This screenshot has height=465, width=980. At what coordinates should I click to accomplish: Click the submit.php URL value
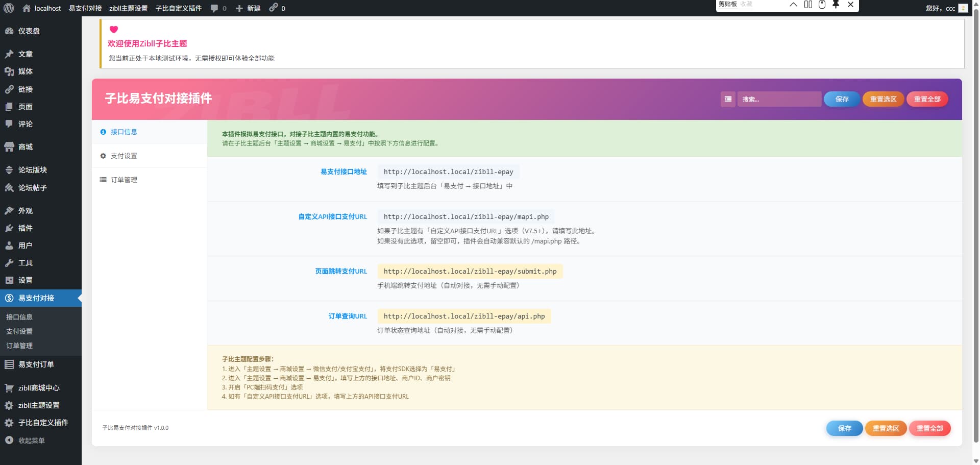tap(470, 272)
